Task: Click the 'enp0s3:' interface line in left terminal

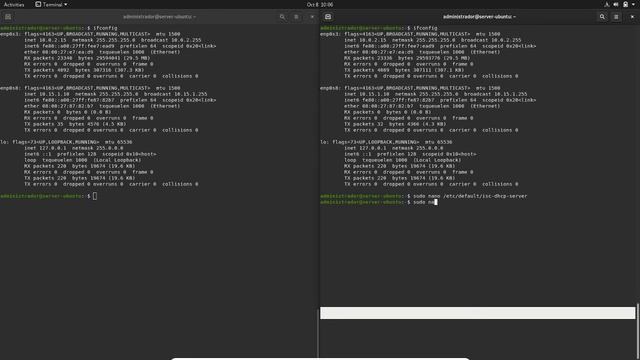Action: 90,34
